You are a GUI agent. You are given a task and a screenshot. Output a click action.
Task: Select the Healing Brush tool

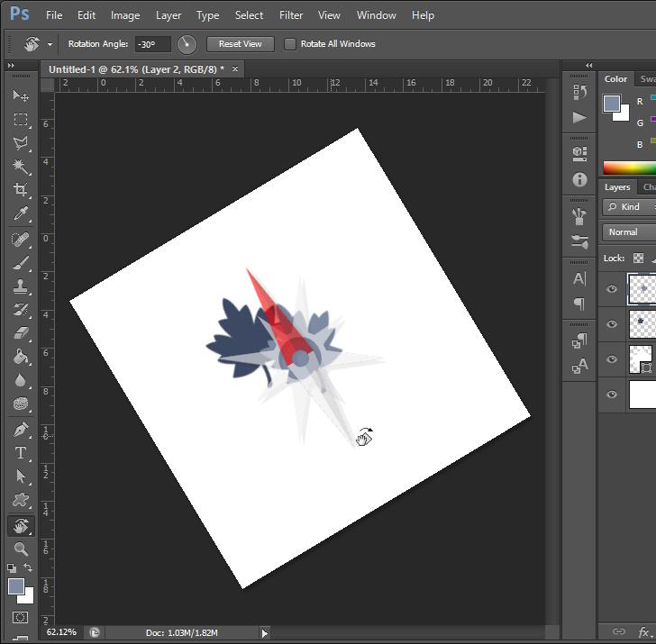pos(21,240)
